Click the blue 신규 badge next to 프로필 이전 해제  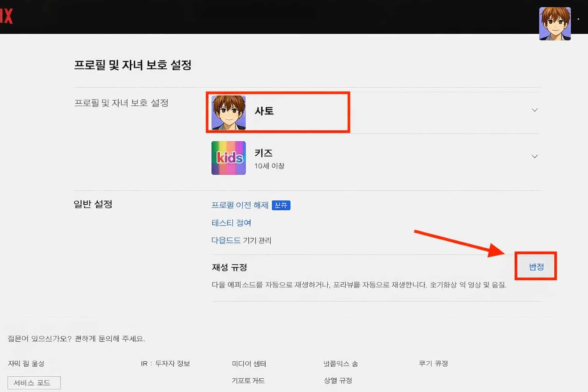pyautogui.click(x=281, y=205)
